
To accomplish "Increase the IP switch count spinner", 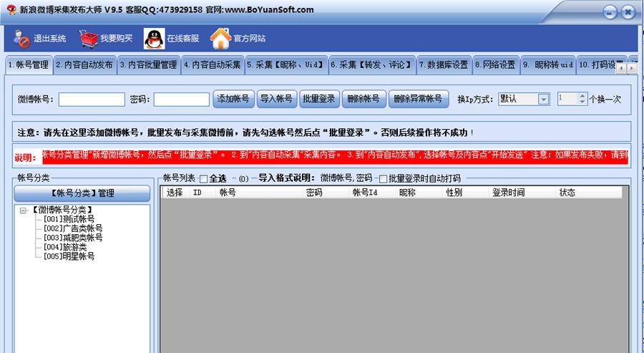I will 583,96.
